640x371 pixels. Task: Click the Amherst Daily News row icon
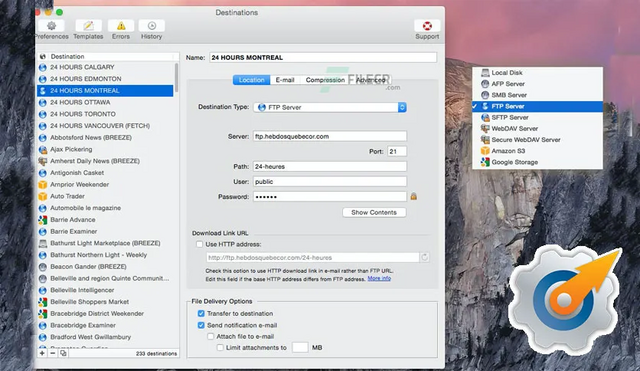tap(42, 161)
